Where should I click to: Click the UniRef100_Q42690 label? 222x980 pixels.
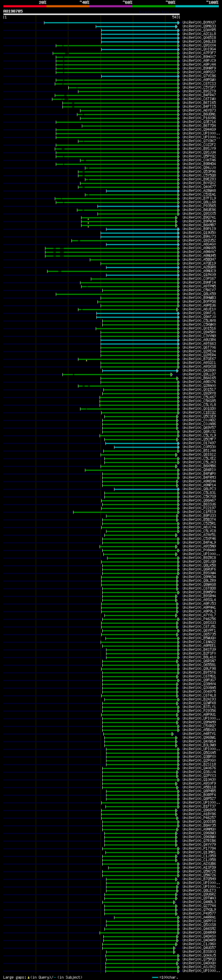coord(199,371)
